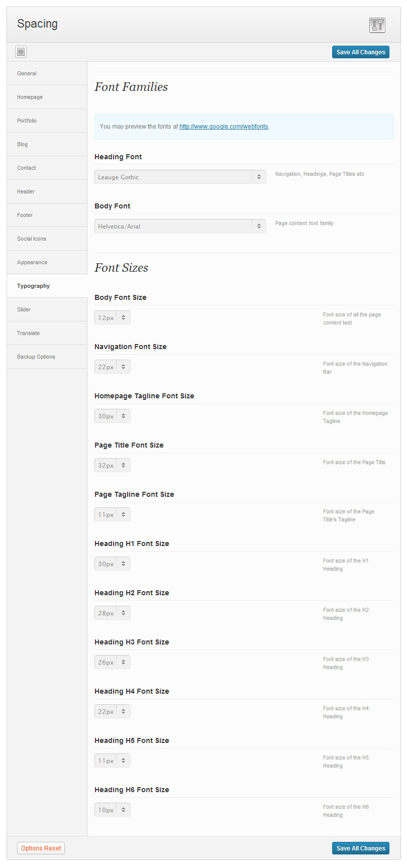The image size is (407, 868).
Task: Click top Save All Changes button
Action: tap(361, 52)
